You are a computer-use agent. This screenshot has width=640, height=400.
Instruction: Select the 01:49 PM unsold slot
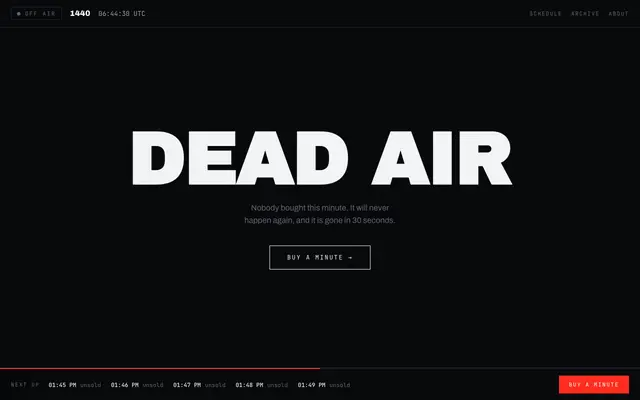point(324,385)
